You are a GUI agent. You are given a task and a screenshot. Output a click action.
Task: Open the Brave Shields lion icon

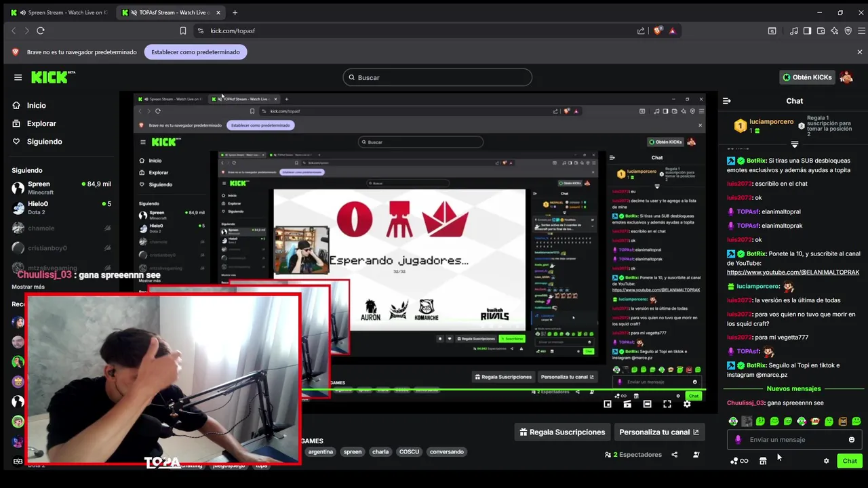pyautogui.click(x=657, y=30)
